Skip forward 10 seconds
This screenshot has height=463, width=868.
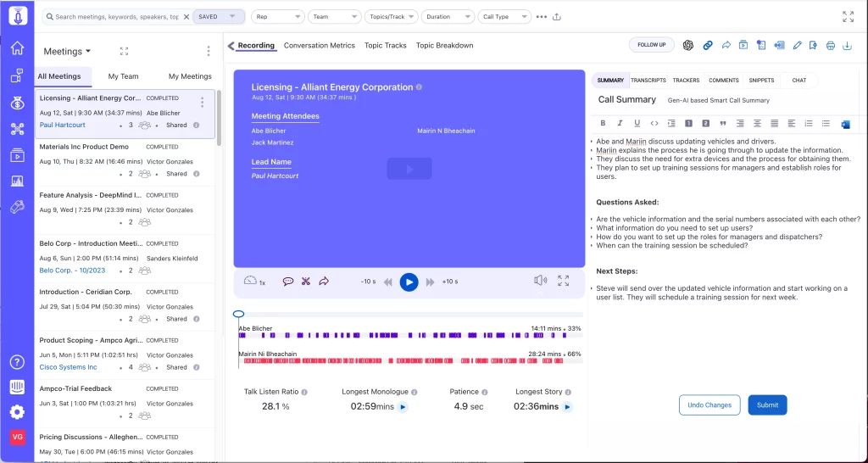[430, 282]
